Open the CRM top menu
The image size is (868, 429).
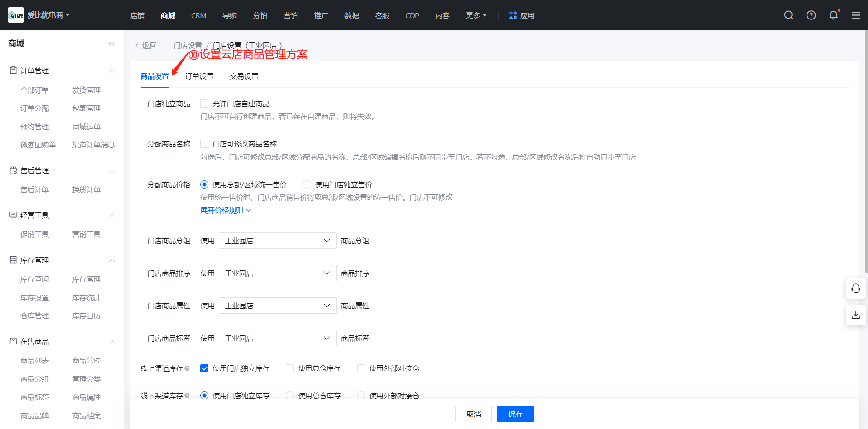(x=198, y=15)
